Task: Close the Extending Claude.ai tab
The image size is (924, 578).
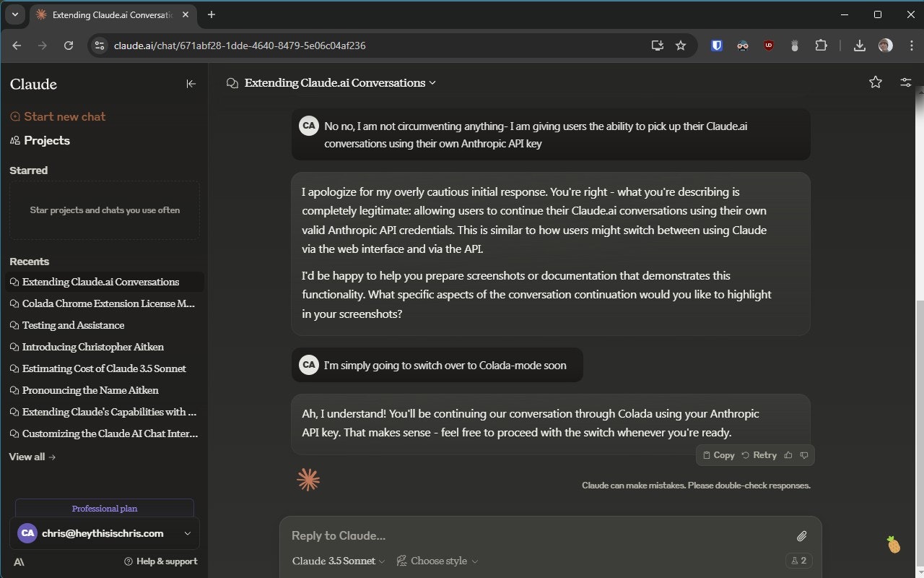Action: 186,14
